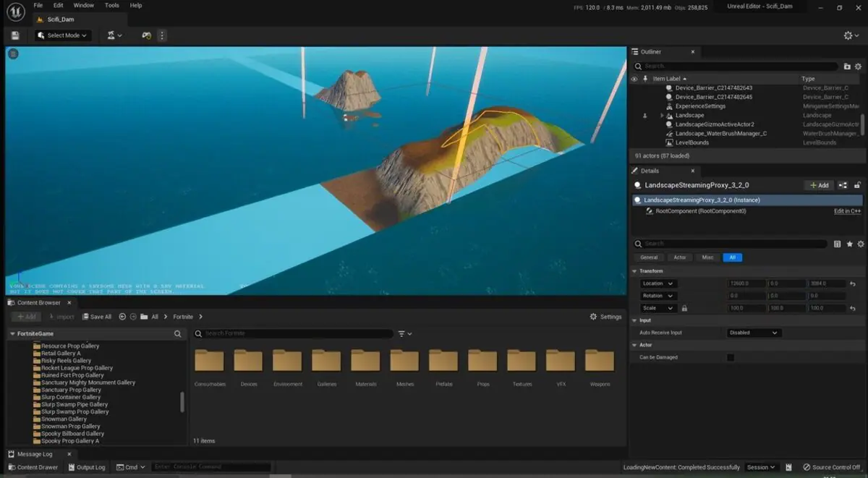The height and width of the screenshot is (478, 868).
Task: Click the Details panel lock icon
Action: [x=858, y=185]
